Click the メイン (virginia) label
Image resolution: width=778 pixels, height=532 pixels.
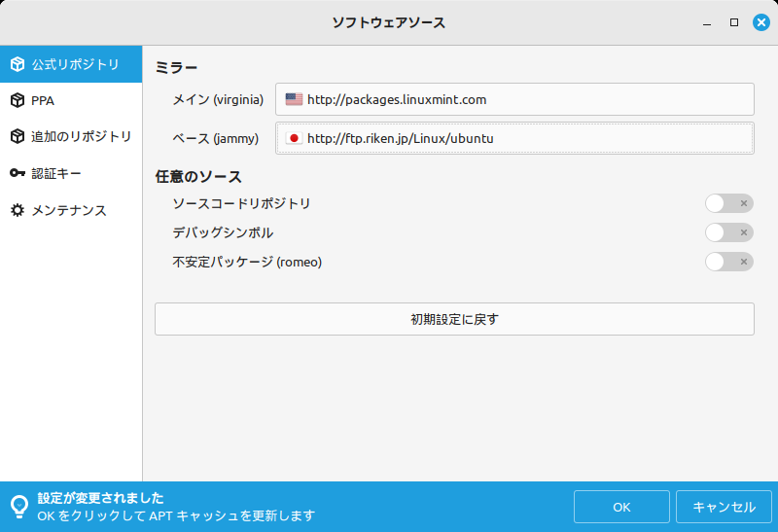[x=218, y=100]
